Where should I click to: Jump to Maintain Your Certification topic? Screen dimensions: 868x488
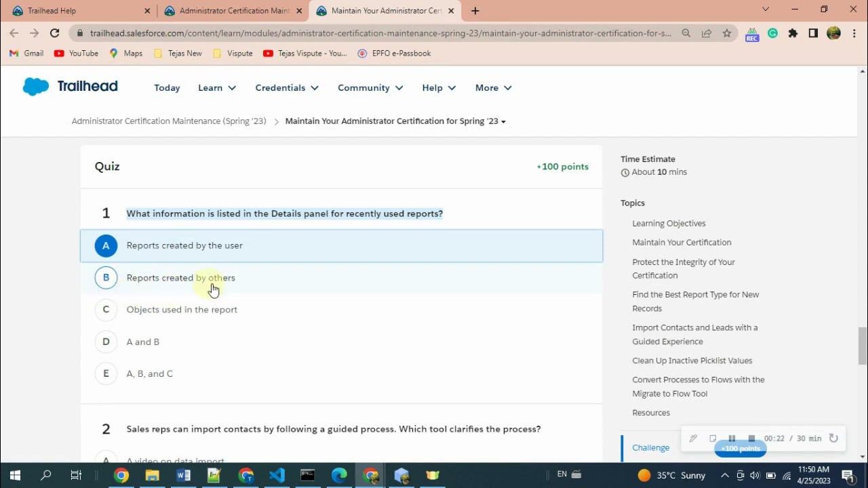(x=682, y=243)
